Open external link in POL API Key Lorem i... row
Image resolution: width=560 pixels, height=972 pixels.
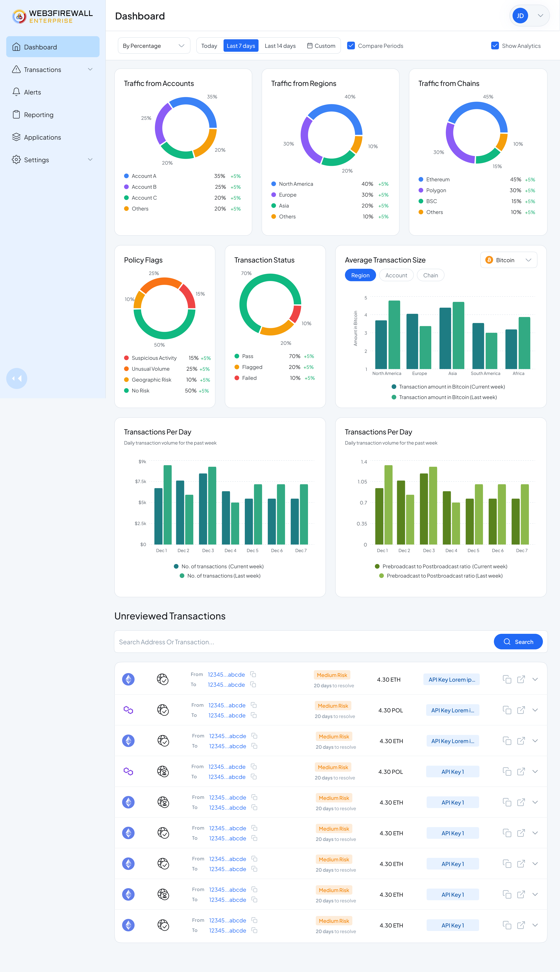[x=521, y=710]
